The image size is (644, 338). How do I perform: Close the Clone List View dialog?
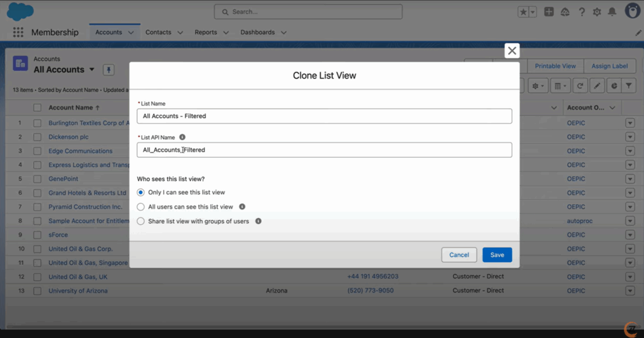pyautogui.click(x=512, y=51)
